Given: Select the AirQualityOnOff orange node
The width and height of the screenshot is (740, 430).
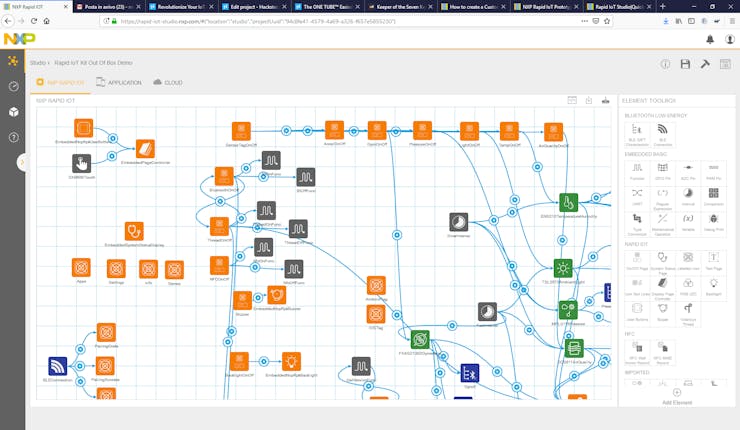Looking at the screenshot, I should [553, 132].
